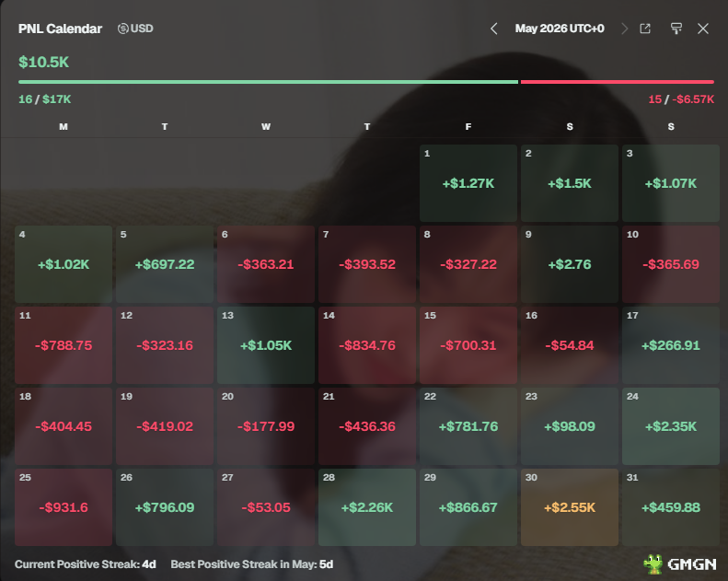Image resolution: width=728 pixels, height=581 pixels.
Task: Switch currency using the USD toggle
Action: point(135,29)
